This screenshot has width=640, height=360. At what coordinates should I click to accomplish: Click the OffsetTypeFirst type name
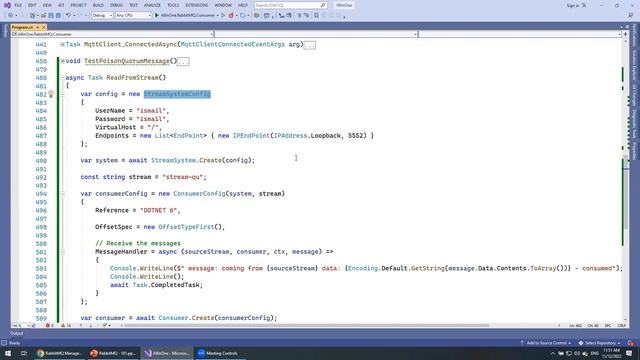[186, 227]
